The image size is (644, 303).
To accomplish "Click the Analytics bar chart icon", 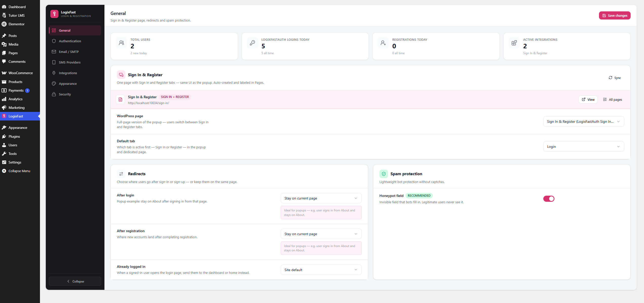I will (4, 99).
